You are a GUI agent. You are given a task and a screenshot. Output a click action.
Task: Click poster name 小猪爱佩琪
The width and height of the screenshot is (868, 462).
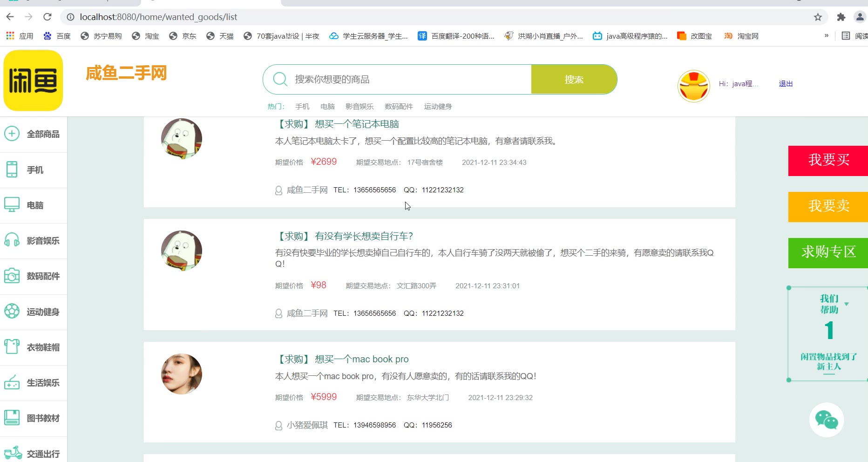click(307, 425)
